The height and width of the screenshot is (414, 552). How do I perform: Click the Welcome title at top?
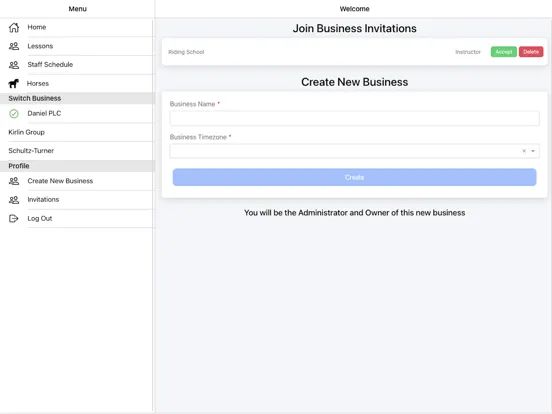[x=355, y=9]
